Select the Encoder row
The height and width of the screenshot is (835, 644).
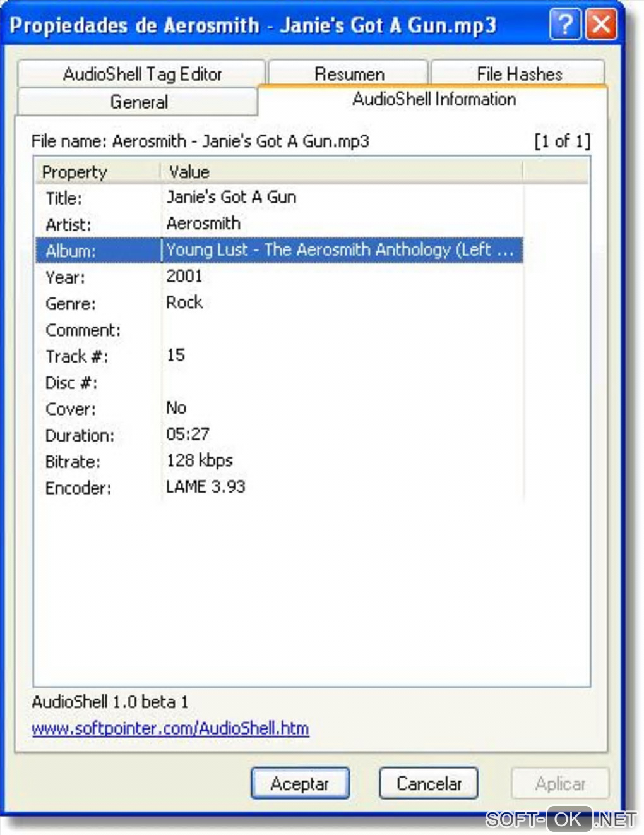click(279, 488)
